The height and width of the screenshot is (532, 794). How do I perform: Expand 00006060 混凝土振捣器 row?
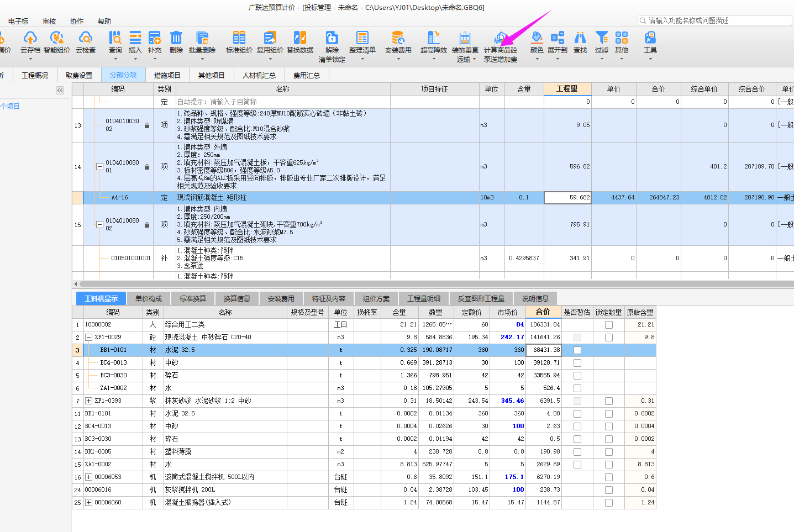tap(88, 502)
